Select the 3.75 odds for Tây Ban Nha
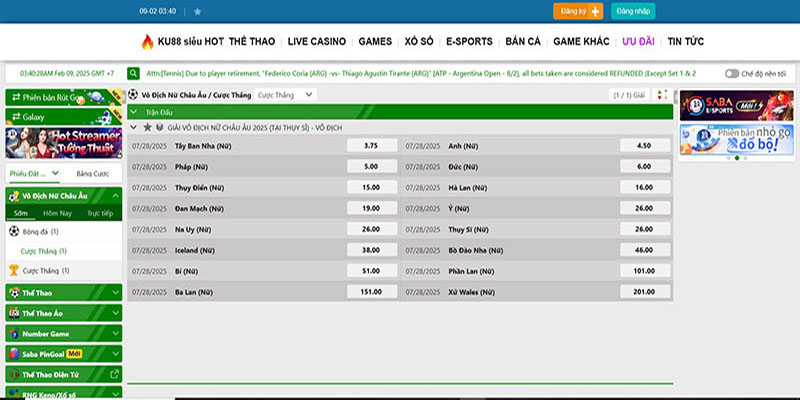The image size is (800, 400). (x=371, y=146)
